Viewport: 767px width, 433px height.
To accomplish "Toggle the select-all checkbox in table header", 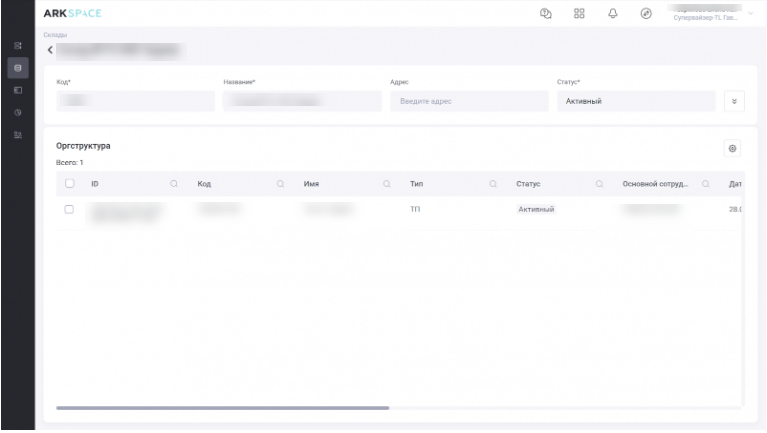I will click(69, 184).
